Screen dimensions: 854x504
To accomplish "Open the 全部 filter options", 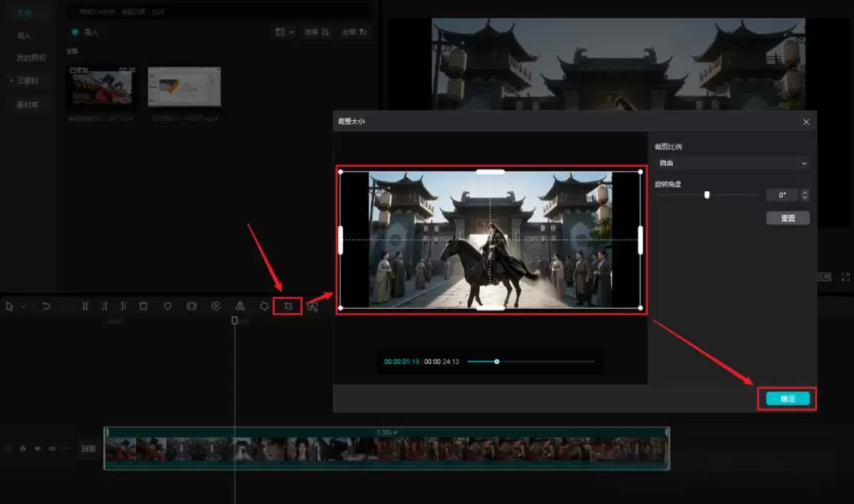I will point(354,32).
